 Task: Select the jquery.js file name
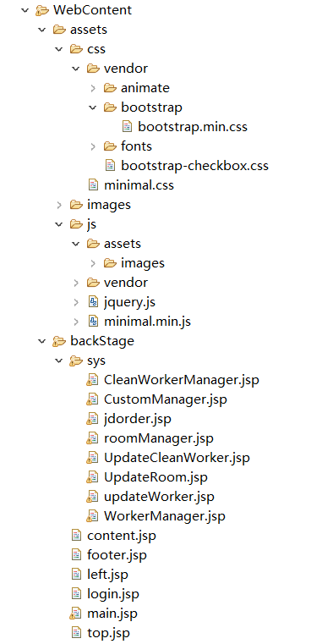(129, 303)
